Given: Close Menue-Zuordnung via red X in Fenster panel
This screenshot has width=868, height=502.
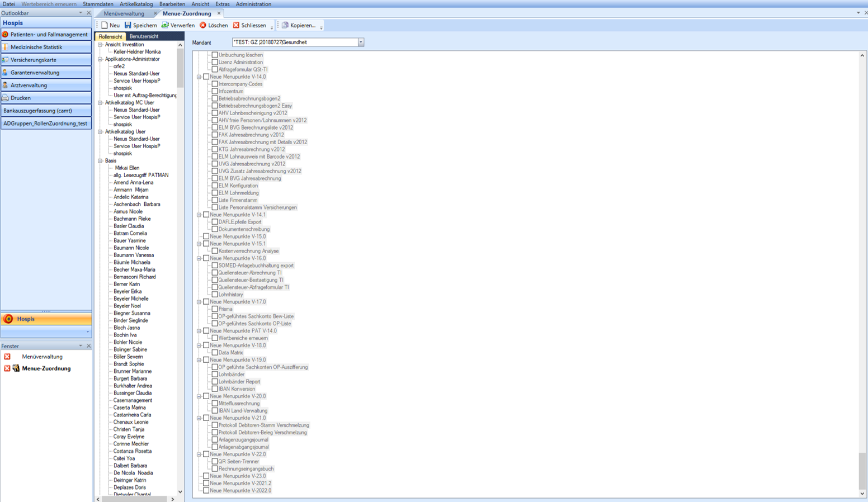Looking at the screenshot, I should [x=7, y=368].
